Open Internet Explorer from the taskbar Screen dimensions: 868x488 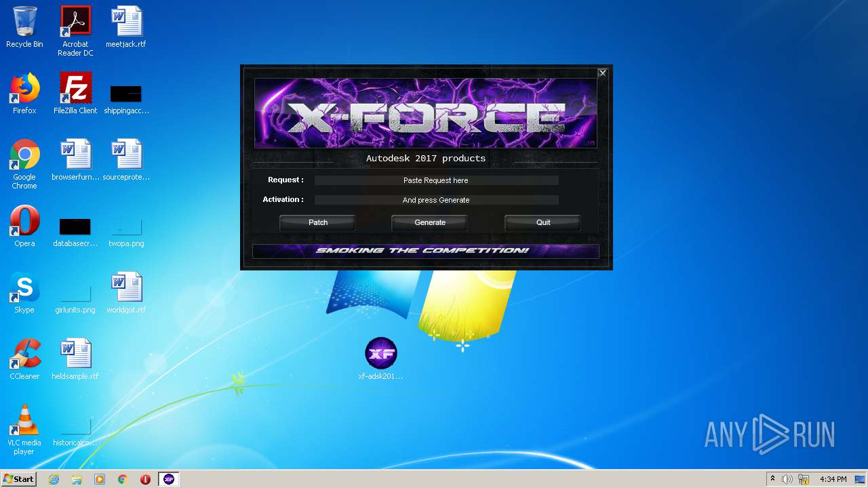tap(54, 479)
